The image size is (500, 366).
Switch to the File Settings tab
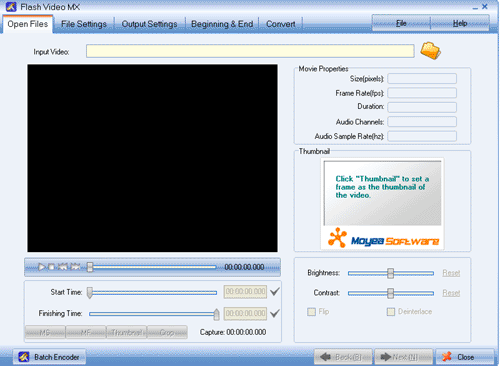pyautogui.click(x=84, y=24)
